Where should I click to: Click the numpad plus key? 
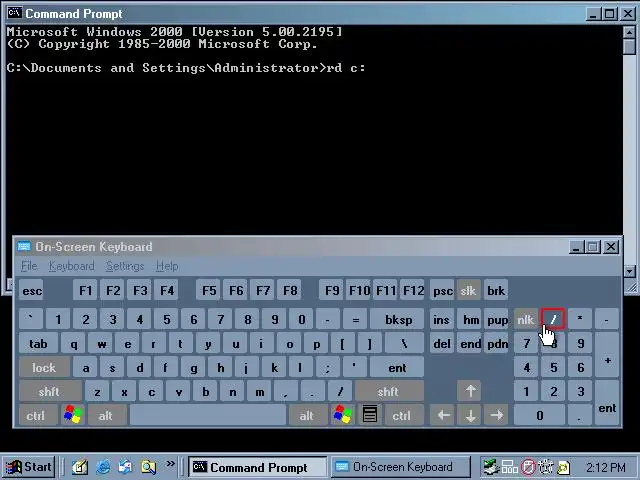tap(607, 355)
